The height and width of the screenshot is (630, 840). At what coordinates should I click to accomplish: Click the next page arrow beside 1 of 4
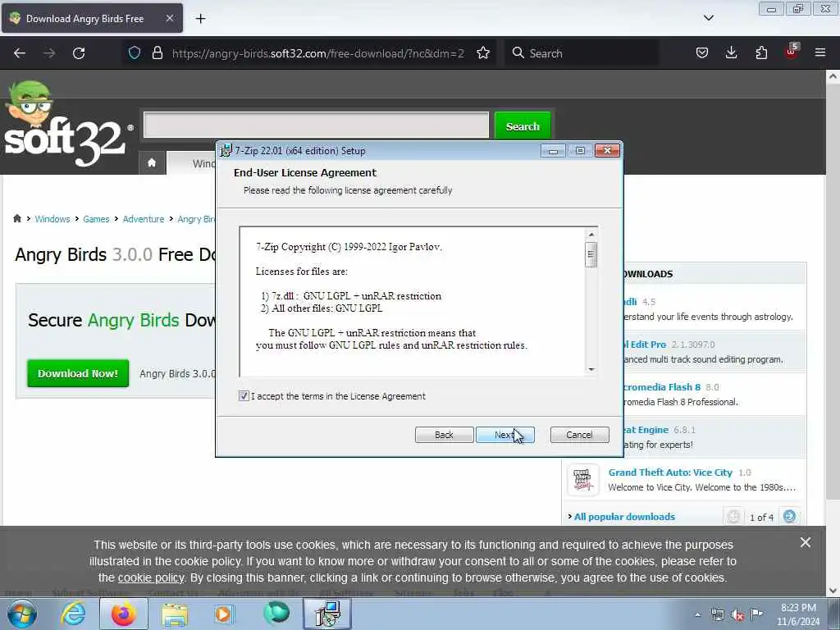click(789, 517)
